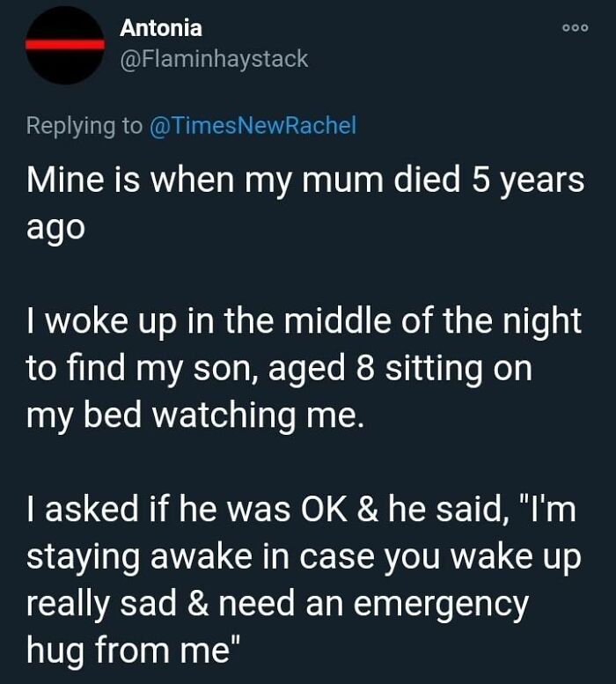Click the red stripe in the avatar
Image resolution: width=616 pixels, height=684 pixels.
tap(65, 44)
